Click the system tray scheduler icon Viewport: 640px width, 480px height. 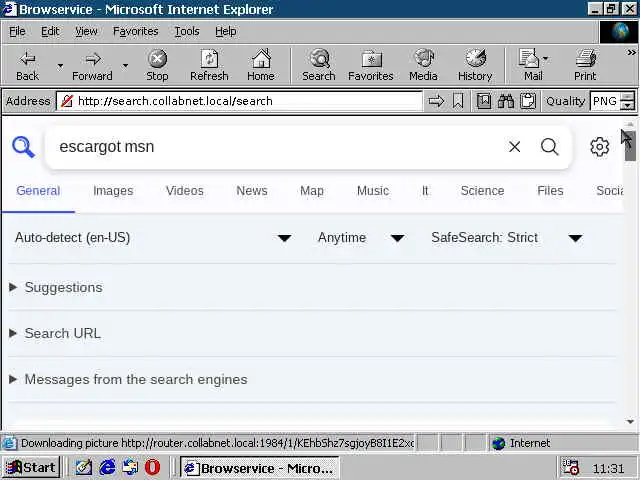pyautogui.click(x=570, y=468)
